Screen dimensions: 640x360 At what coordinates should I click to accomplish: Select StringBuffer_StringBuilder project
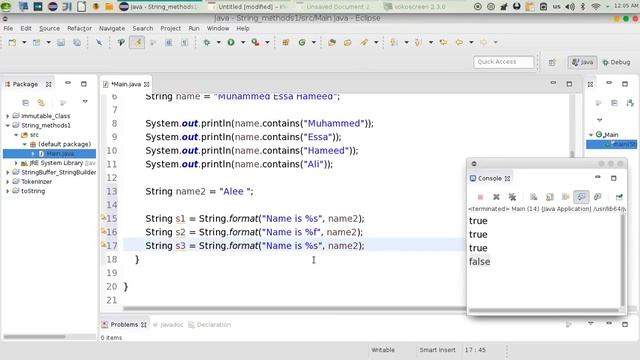point(58,173)
